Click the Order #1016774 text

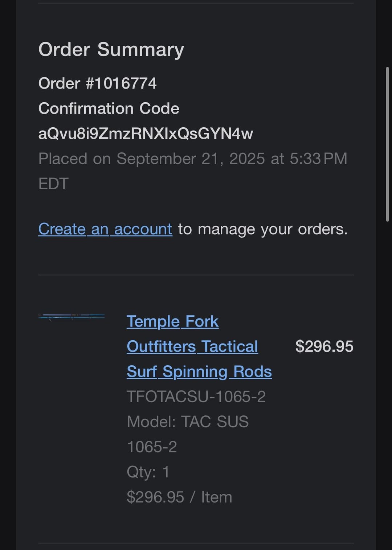[x=97, y=83]
